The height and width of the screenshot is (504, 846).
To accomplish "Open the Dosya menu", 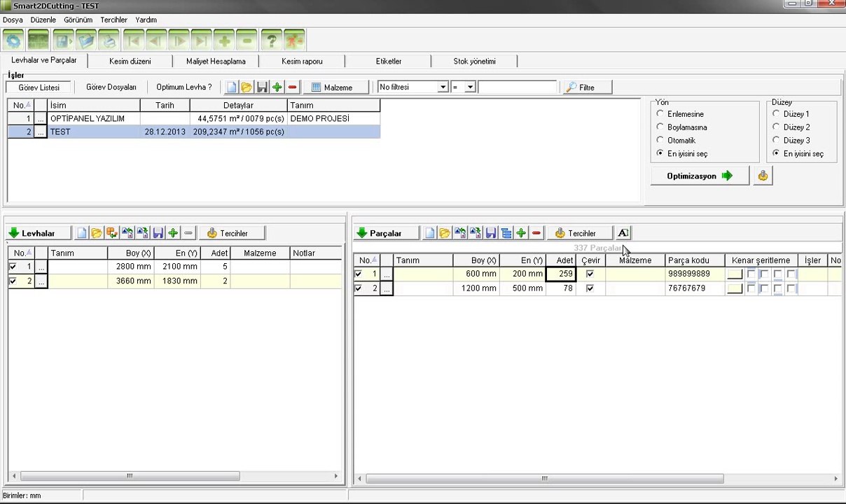I will (x=13, y=20).
